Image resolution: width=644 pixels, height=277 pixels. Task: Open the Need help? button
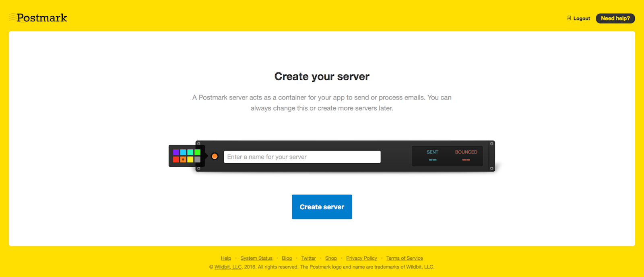pyautogui.click(x=615, y=19)
